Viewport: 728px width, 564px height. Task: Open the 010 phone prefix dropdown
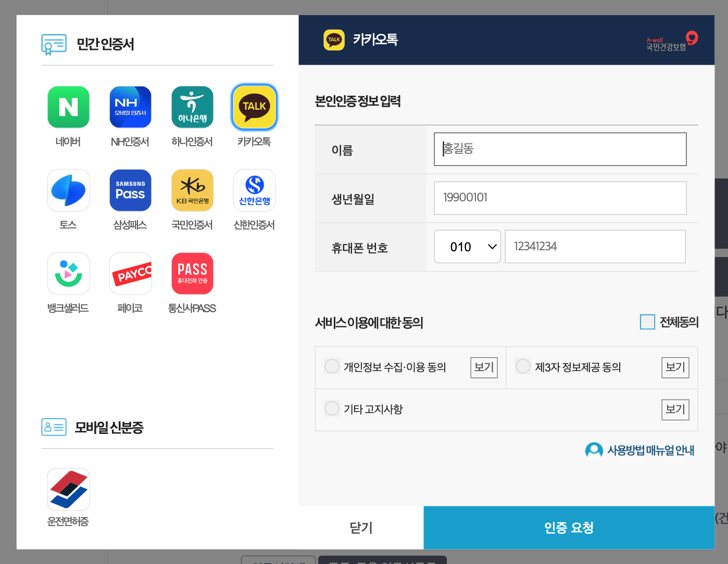(x=467, y=247)
